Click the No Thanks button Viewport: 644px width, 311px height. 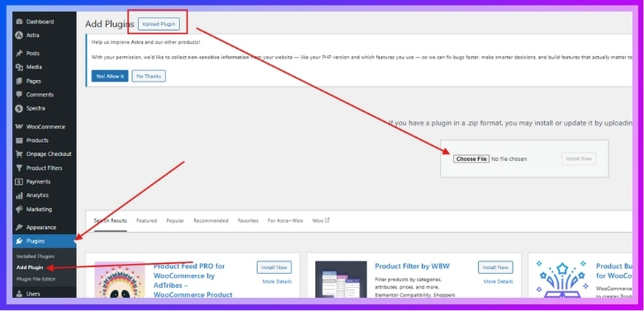[x=149, y=77]
